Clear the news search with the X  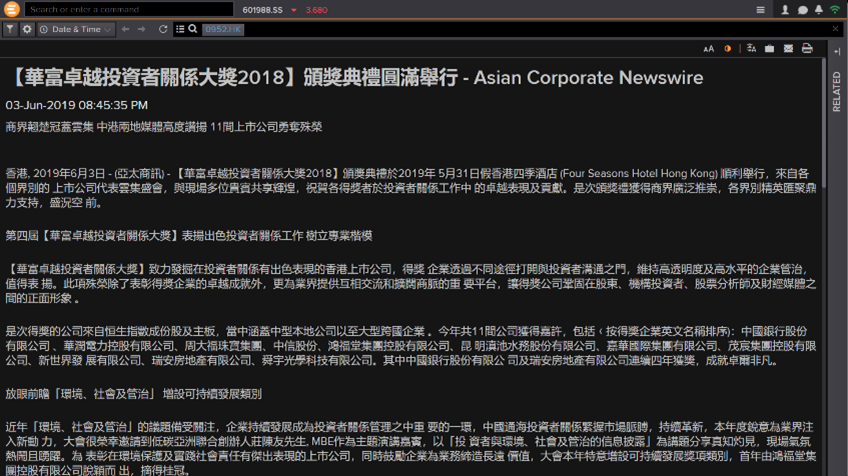(x=835, y=29)
